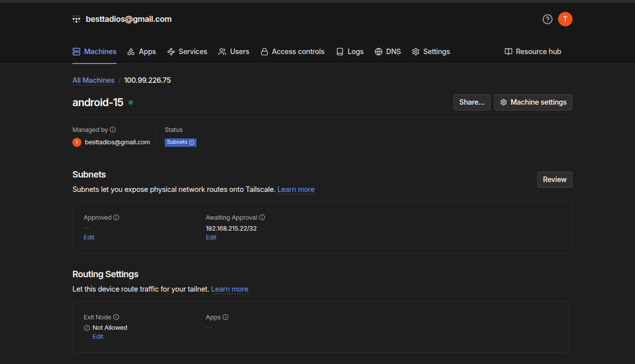Click info icon next to Managed by
Image resolution: width=635 pixels, height=364 pixels.
(113, 130)
